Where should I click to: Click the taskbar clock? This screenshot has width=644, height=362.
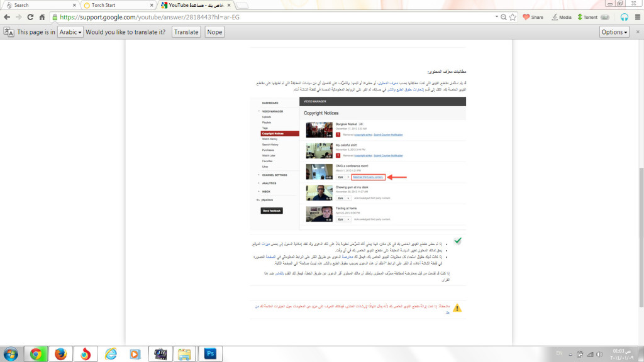click(622, 354)
